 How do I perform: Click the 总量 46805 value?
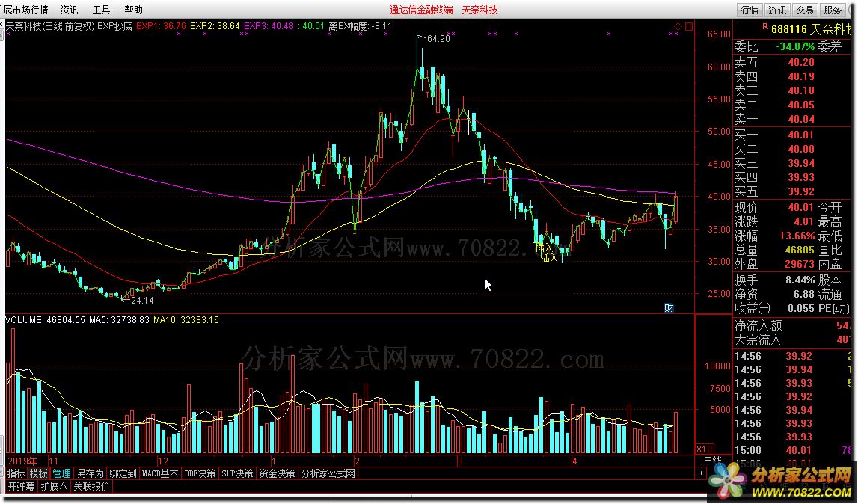click(x=800, y=250)
